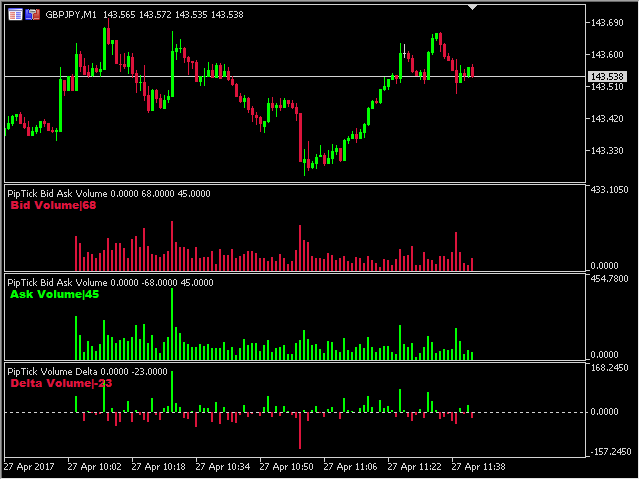Viewport: 640px width, 480px height.
Task: Click the largest negative red delta volume bar
Action: [x=300, y=431]
